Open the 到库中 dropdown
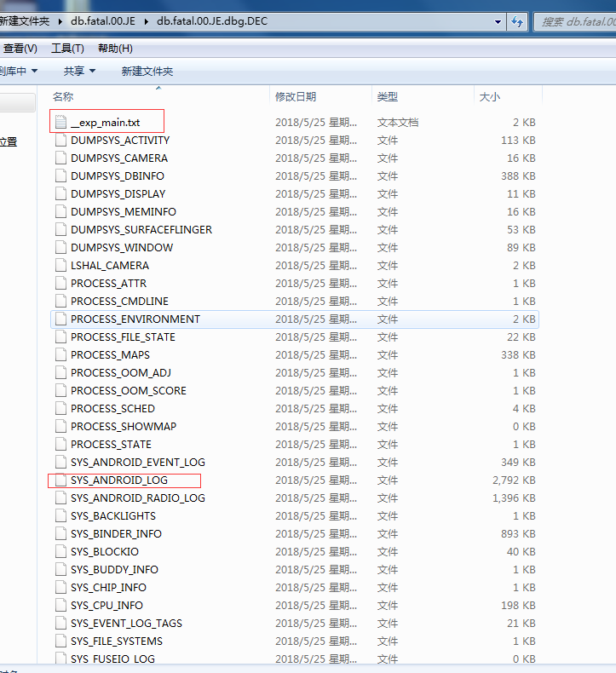 19,71
